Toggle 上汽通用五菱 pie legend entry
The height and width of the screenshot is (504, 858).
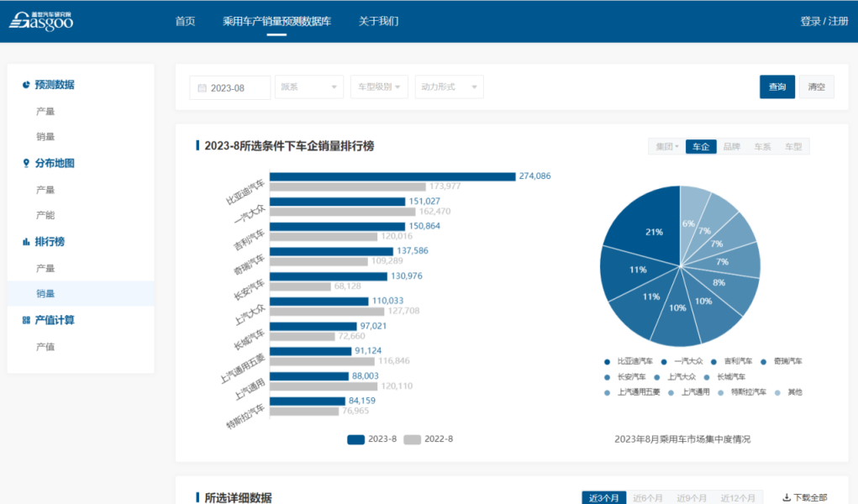[x=632, y=392]
